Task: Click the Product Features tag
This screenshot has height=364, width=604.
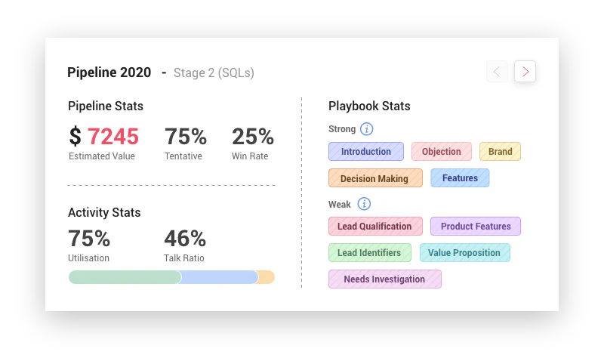Action: [x=476, y=227]
